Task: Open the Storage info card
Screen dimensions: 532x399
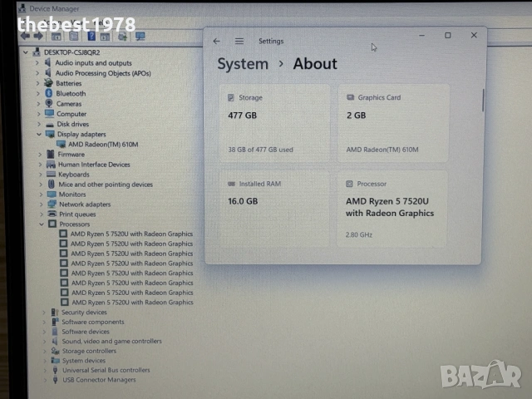Action: [274, 121]
